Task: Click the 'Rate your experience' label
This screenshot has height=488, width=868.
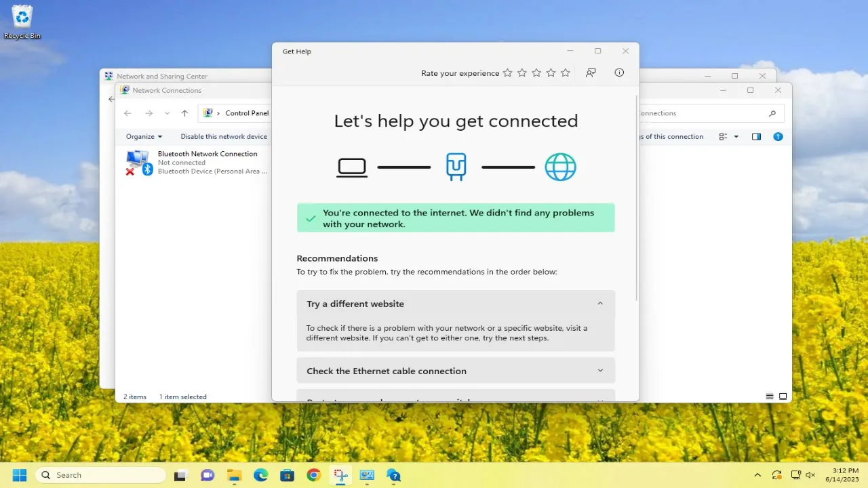Action: coord(460,73)
